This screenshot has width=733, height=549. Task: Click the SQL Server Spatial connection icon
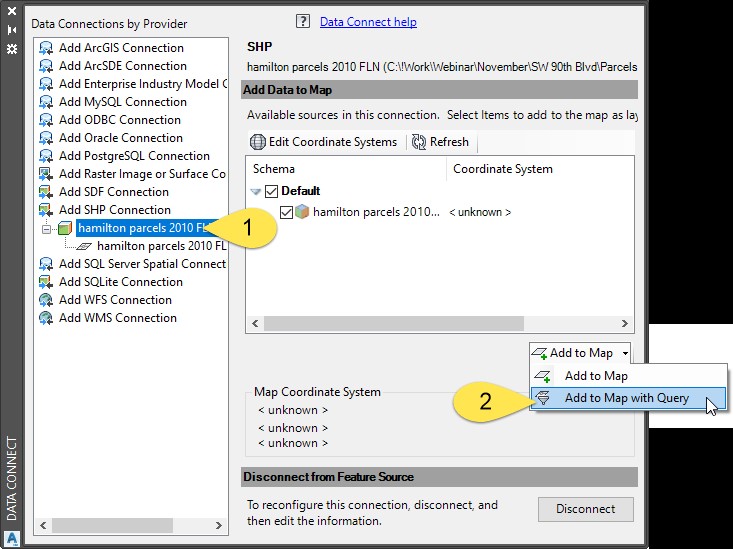[46, 264]
